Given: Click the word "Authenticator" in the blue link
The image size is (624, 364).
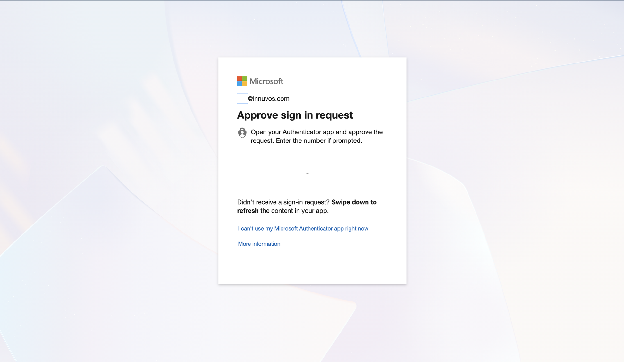Looking at the screenshot, I should click(x=316, y=229).
